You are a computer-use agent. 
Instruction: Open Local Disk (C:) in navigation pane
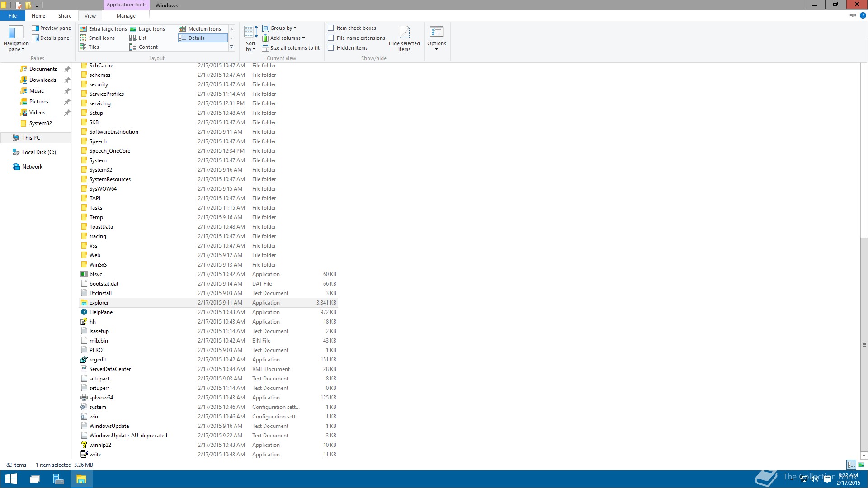point(39,152)
